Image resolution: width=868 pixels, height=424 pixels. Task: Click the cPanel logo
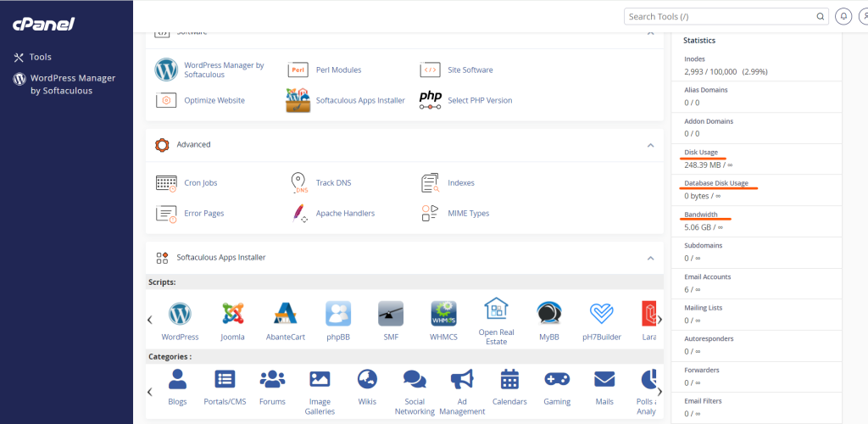44,24
